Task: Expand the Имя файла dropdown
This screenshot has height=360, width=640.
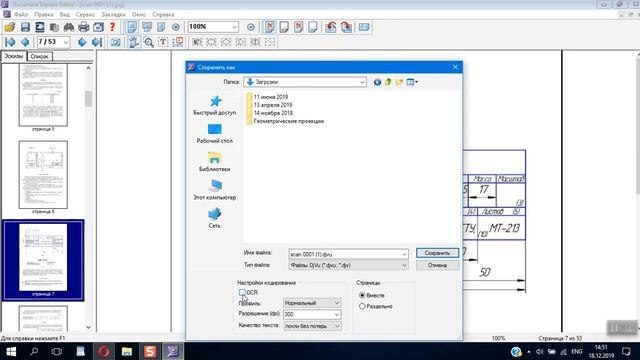Action: click(x=404, y=254)
